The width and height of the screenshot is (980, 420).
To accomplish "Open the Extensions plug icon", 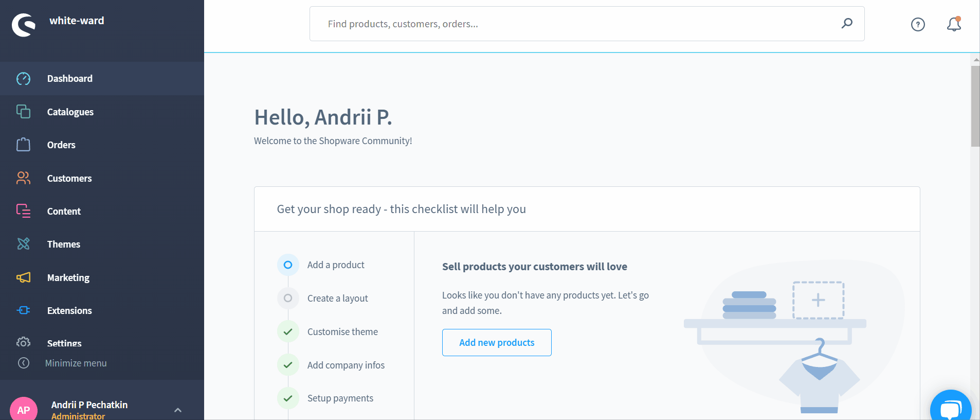I will click(x=23, y=310).
